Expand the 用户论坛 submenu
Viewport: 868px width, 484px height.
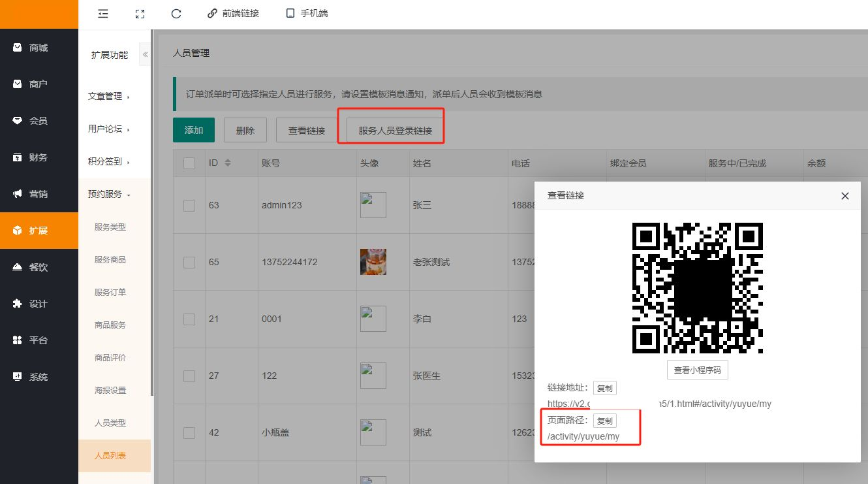coord(109,129)
